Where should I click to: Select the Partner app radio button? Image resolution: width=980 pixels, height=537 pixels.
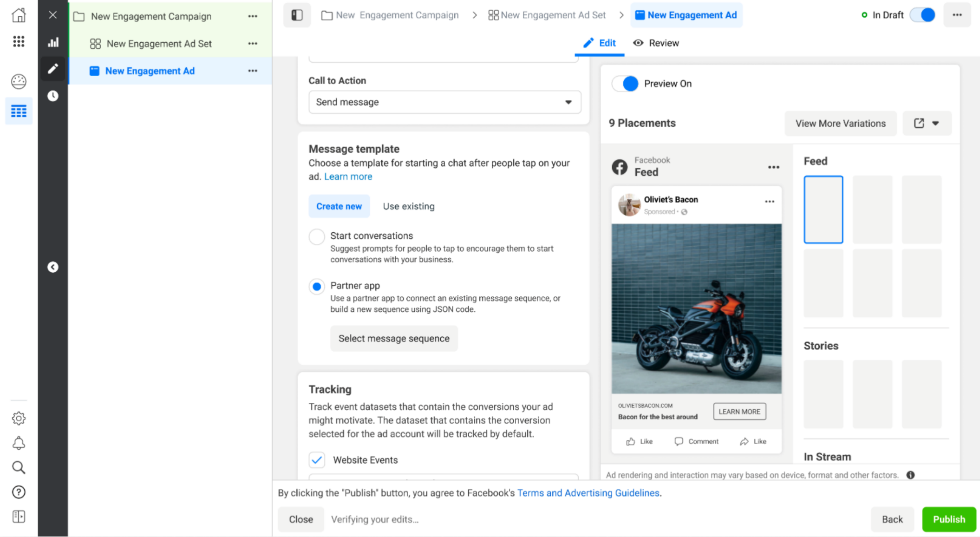317,286
